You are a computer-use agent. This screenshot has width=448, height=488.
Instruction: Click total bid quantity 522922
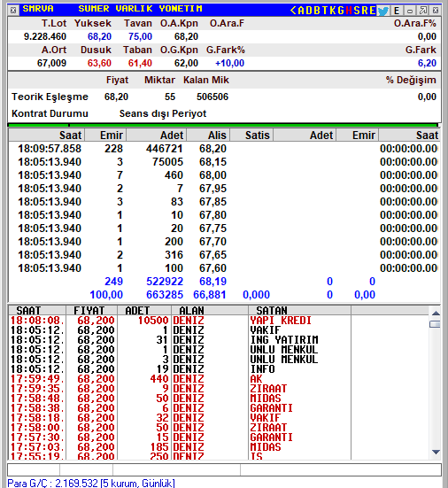click(x=165, y=282)
